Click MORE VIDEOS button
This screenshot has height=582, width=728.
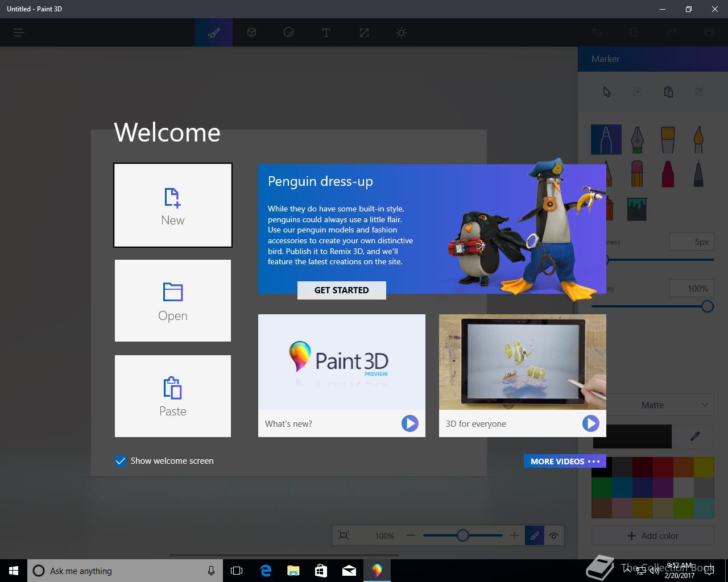coord(565,462)
